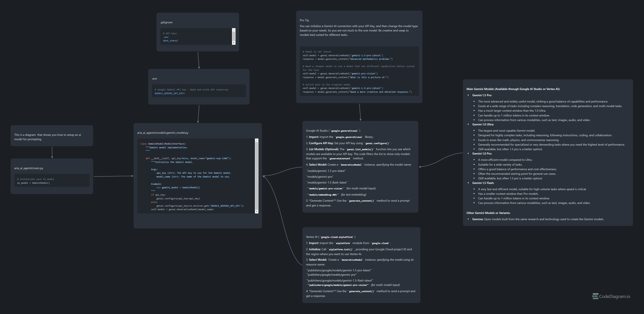Click the 'dont_share/' line in .gitignore
The image size is (644, 314).
pos(171,41)
